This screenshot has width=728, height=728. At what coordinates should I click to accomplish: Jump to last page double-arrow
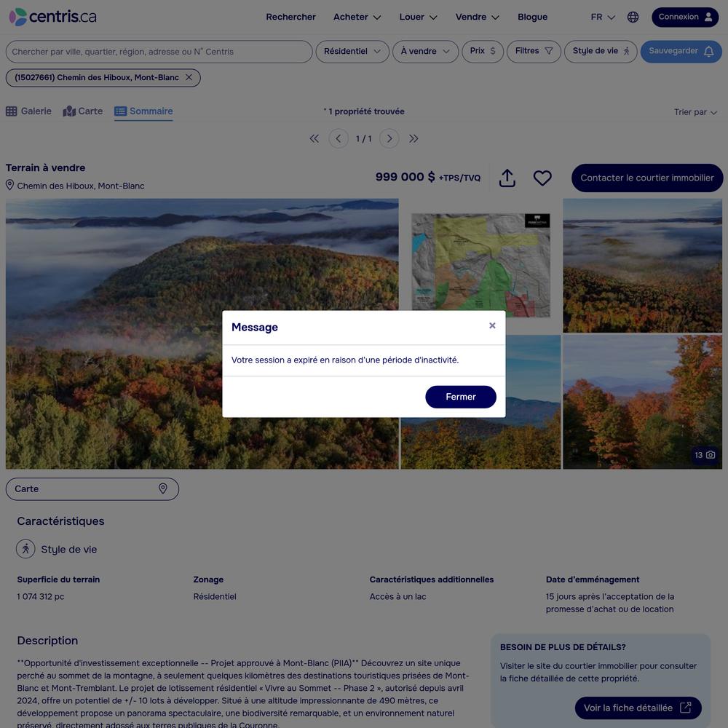click(414, 138)
